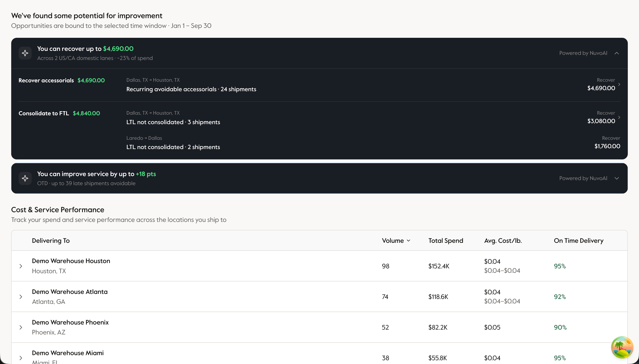Click Miami total spend $55.8K
This screenshot has height=364, width=639.
pos(438,358)
